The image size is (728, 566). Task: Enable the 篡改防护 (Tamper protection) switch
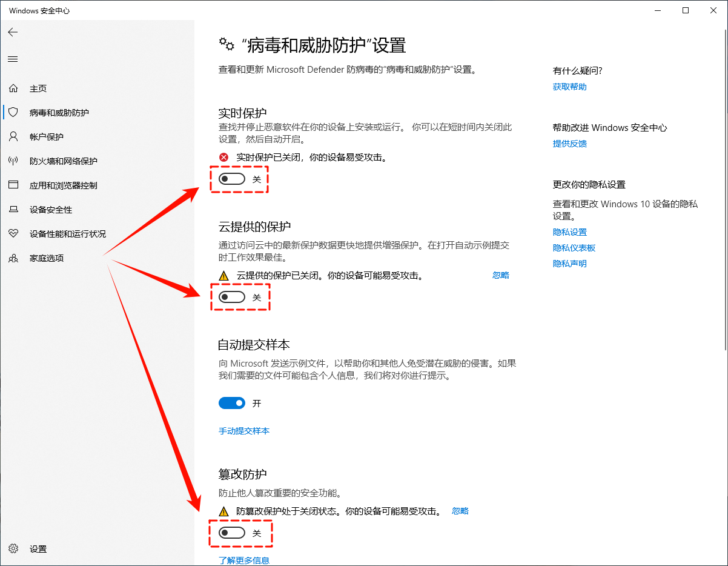(232, 534)
